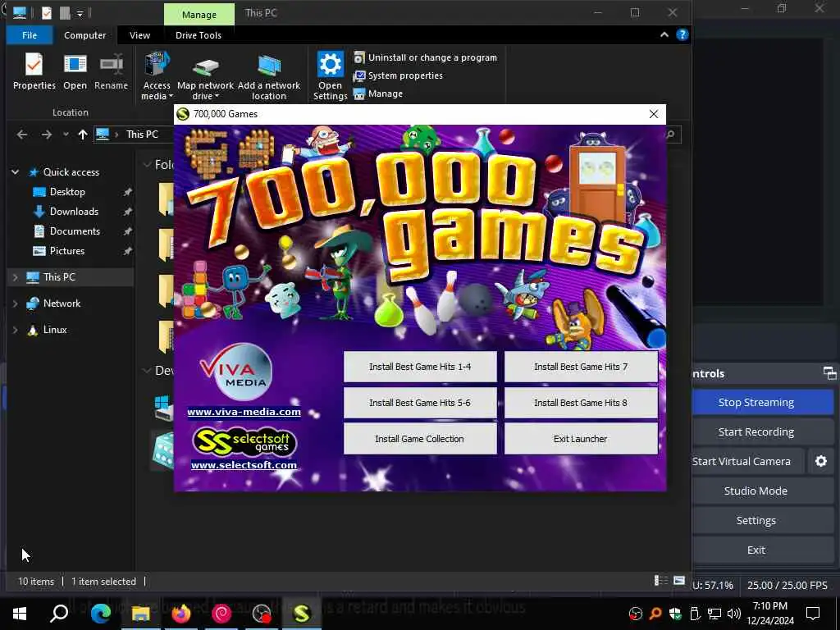Click the blue Help question mark icon
Screen dimensions: 840x630
pos(682,34)
